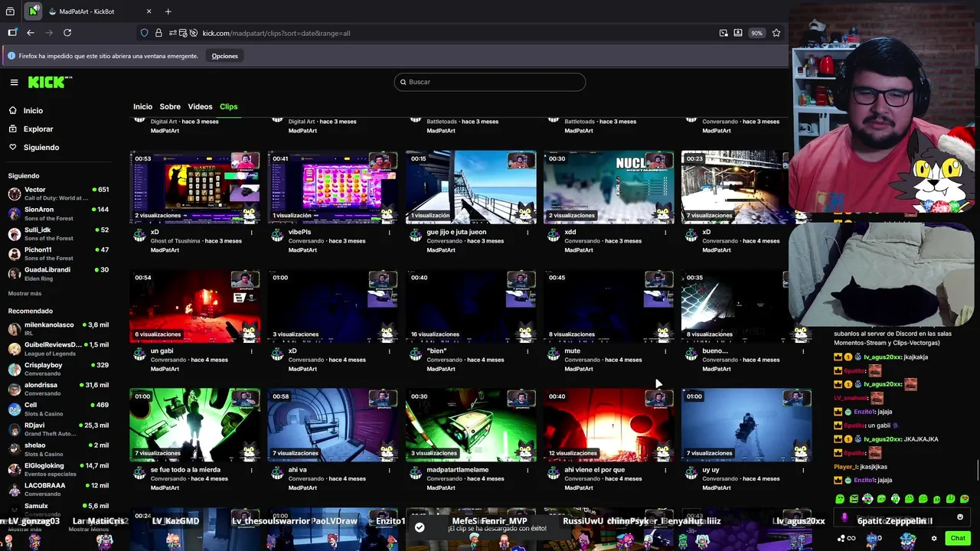Open followed channel GuadaLibrandi
The width and height of the screenshot is (980, 551).
click(x=58, y=273)
